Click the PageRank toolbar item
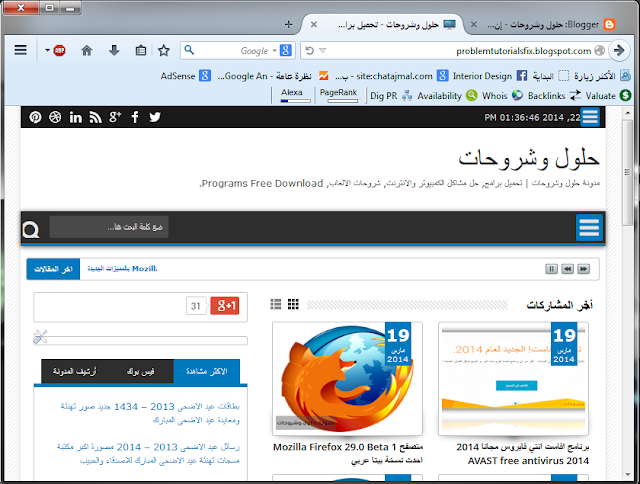Screen dimensions: 640x484 point(338,95)
